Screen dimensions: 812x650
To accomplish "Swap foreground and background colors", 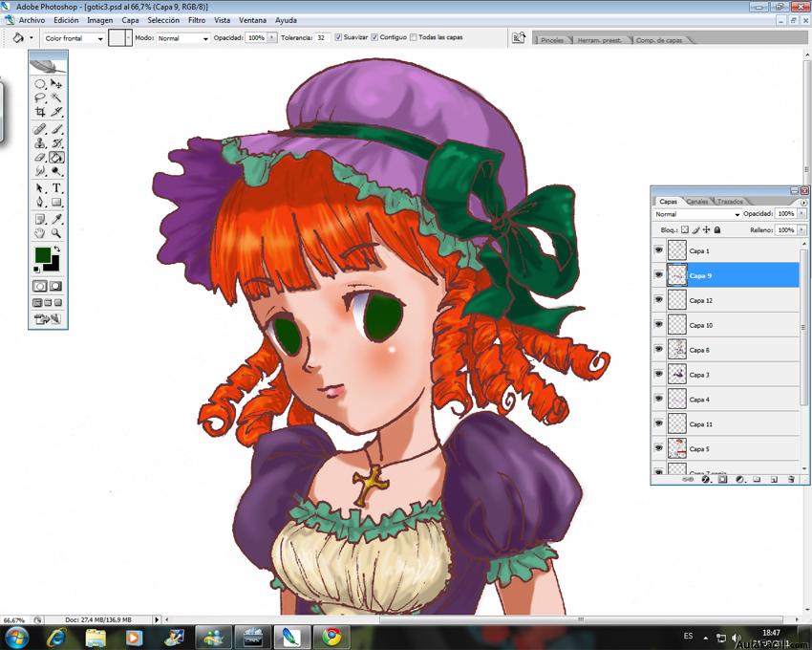I will pyautogui.click(x=57, y=249).
